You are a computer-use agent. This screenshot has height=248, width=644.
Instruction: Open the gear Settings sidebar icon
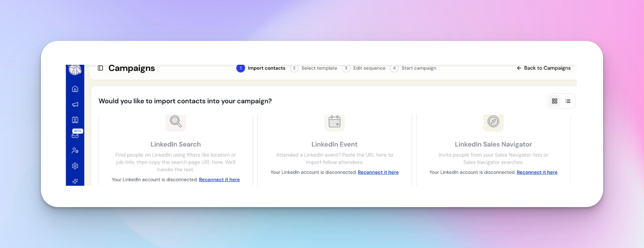pos(75,166)
